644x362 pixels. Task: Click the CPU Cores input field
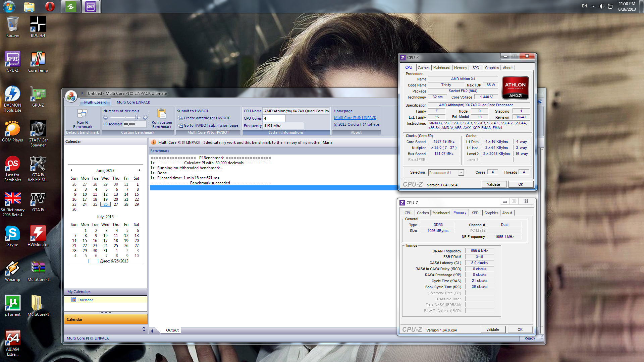point(274,118)
